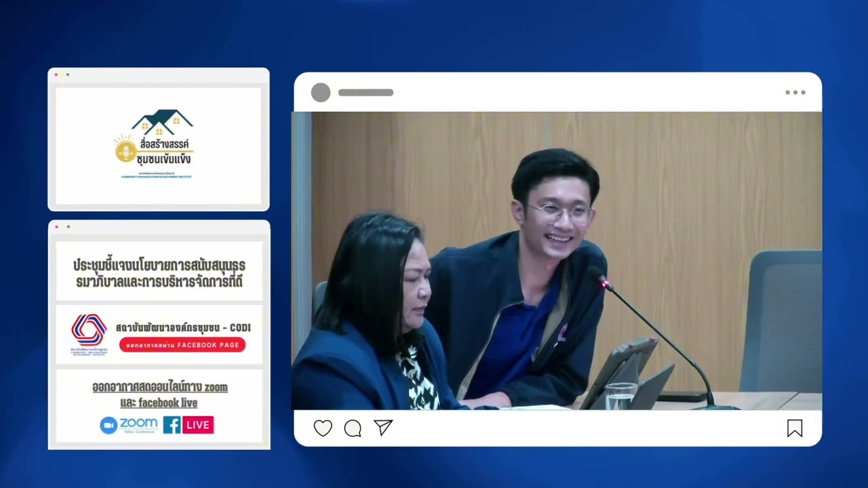Click the red LIVE badge
868x488 pixels.
tap(198, 425)
